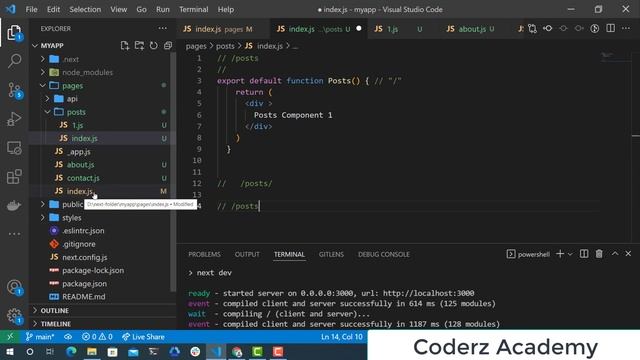This screenshot has height=360, width=640.
Task: Create a new file in MYAPP
Action: click(125, 46)
